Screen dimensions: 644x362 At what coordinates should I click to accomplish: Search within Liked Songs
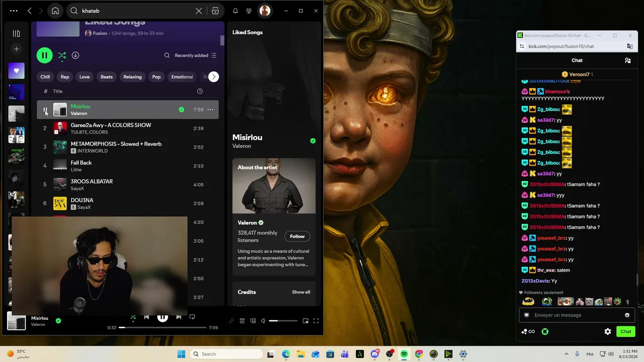[x=167, y=55]
